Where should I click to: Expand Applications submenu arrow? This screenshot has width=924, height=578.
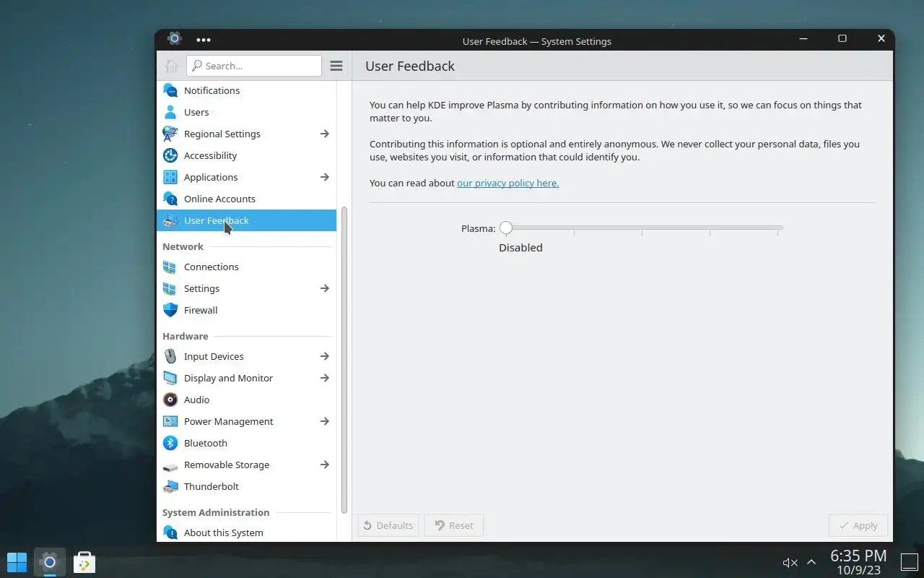click(325, 177)
